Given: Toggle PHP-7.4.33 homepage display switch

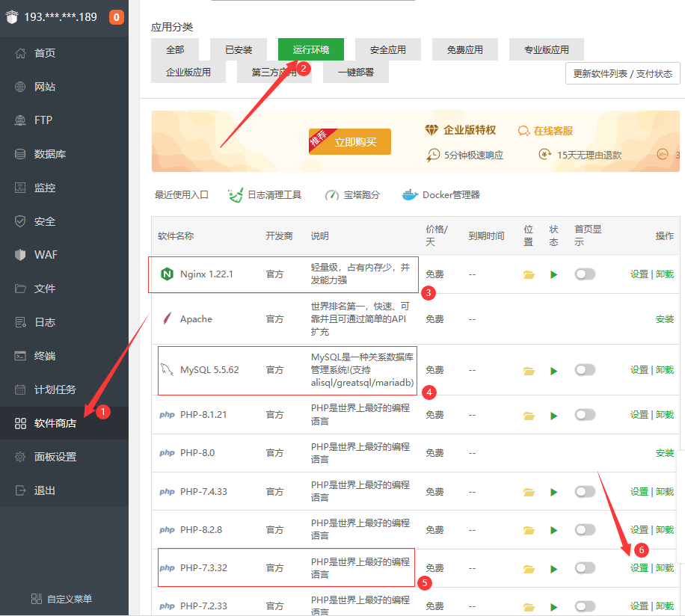Looking at the screenshot, I should point(586,492).
